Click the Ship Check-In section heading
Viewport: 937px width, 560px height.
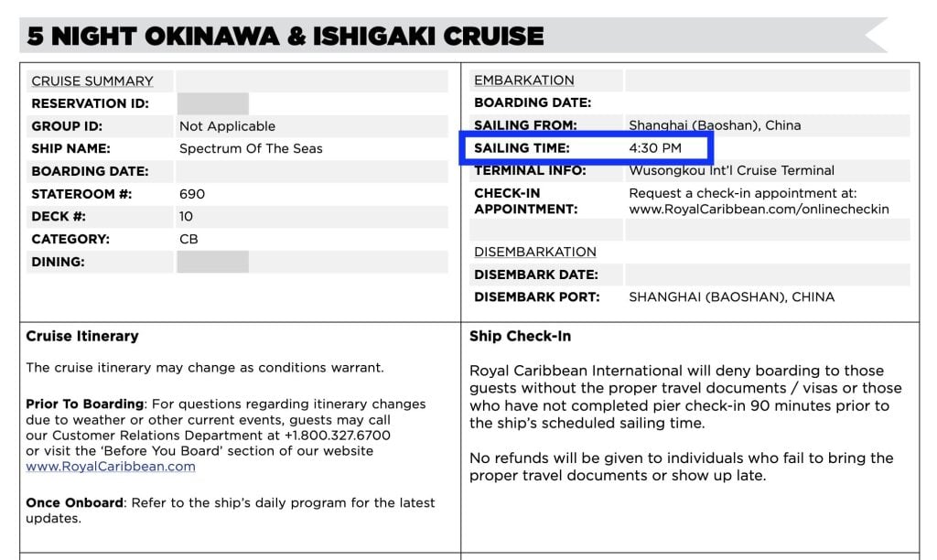(520, 337)
